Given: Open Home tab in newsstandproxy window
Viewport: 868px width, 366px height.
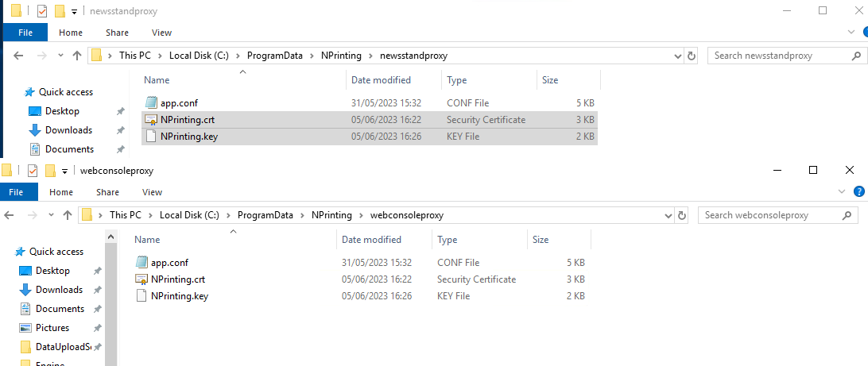Looking at the screenshot, I should [x=70, y=33].
